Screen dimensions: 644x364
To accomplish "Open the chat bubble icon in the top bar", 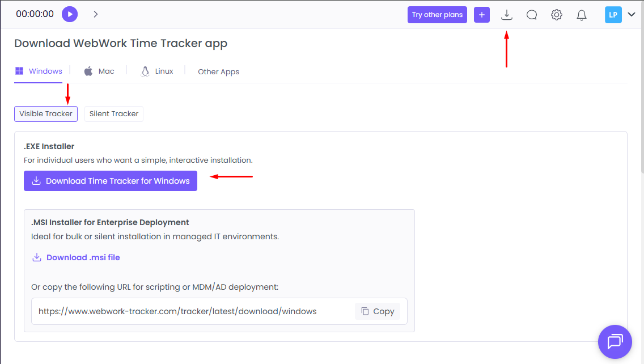I will (531, 15).
